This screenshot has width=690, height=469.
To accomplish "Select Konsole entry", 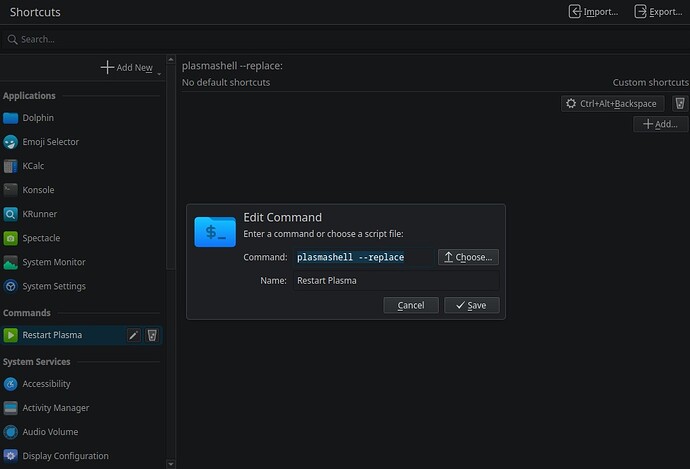I will point(82,190).
